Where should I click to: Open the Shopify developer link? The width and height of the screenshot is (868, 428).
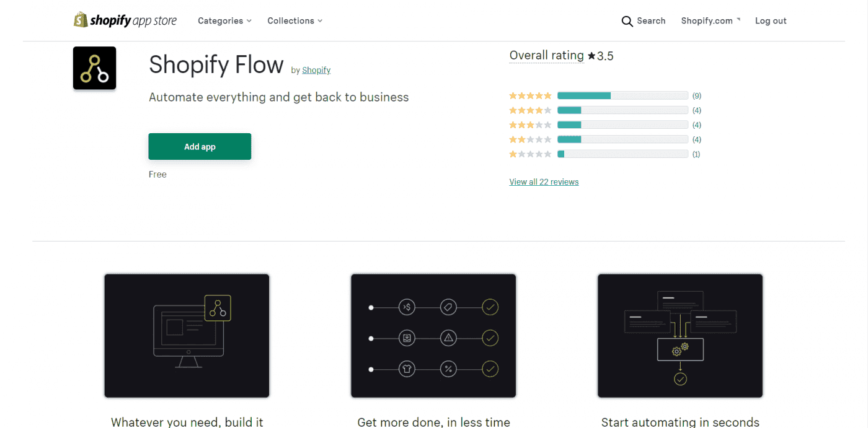pyautogui.click(x=316, y=70)
